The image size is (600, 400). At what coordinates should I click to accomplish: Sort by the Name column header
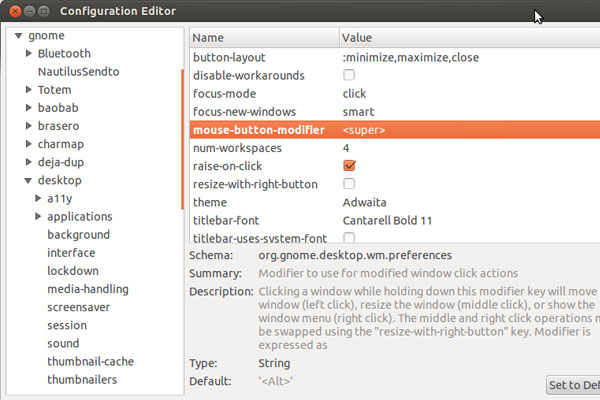pyautogui.click(x=264, y=38)
